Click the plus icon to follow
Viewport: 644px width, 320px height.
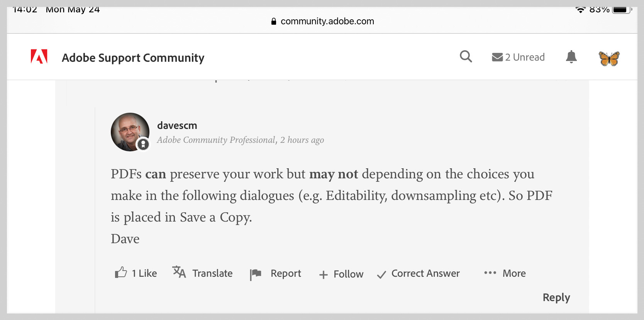tap(324, 274)
